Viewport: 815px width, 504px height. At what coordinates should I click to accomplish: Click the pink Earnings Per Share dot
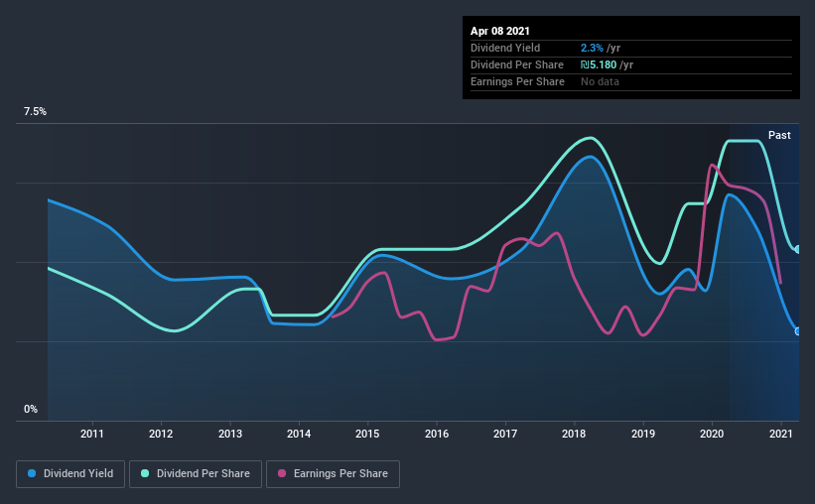point(282,473)
